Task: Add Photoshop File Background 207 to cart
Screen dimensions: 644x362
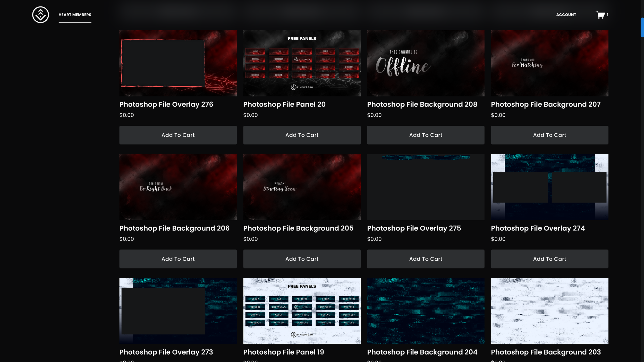Action: click(x=549, y=135)
